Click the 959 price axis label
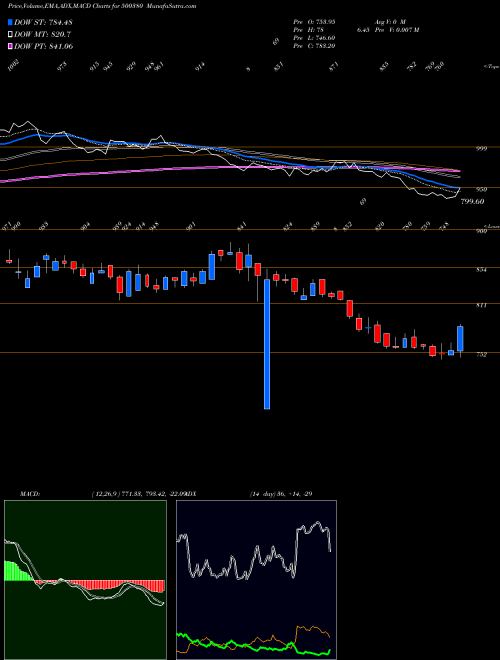500x660 pixels. (482, 190)
